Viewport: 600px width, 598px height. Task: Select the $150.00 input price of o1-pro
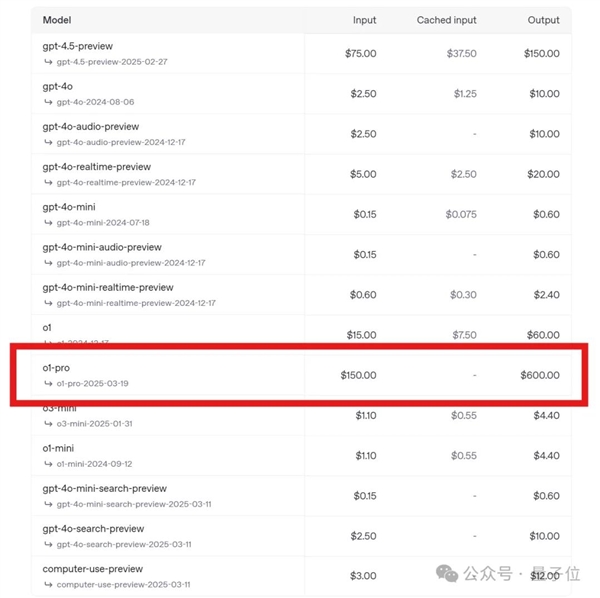(359, 375)
